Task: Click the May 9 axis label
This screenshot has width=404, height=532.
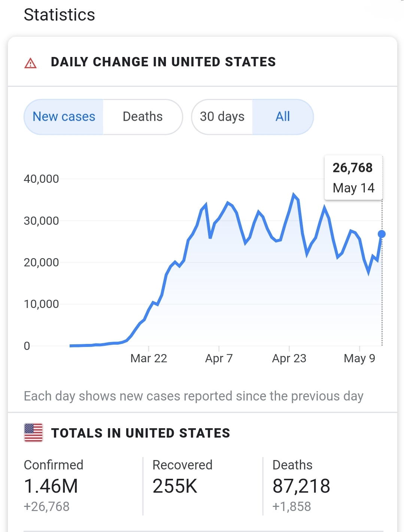Action: 359,359
